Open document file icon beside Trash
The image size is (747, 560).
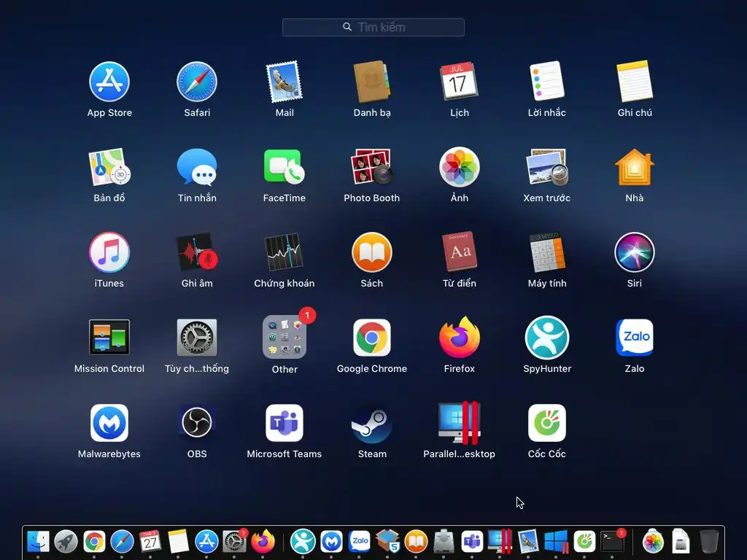coord(681,542)
